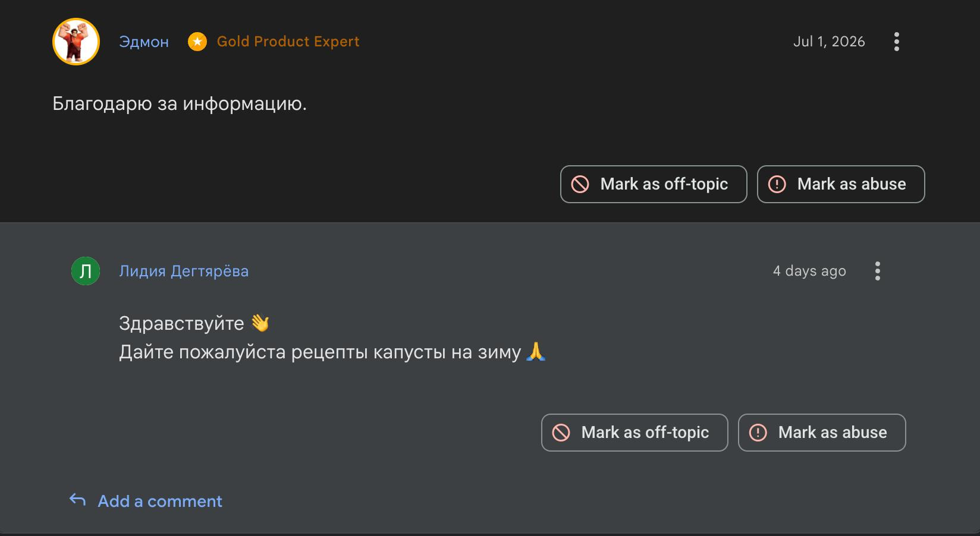The image size is (980, 536).
Task: Click the 4 days ago timestamp
Action: pos(809,271)
